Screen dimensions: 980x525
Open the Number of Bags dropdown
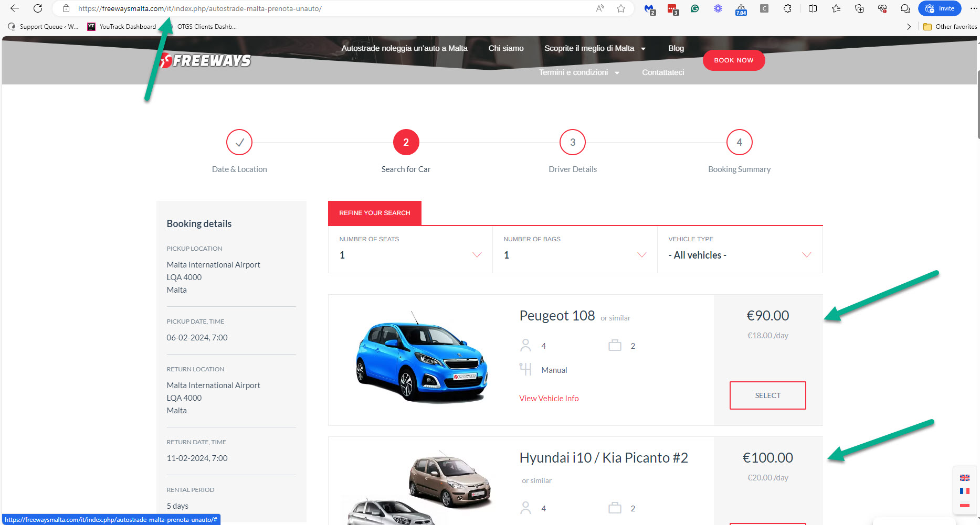[x=575, y=250]
